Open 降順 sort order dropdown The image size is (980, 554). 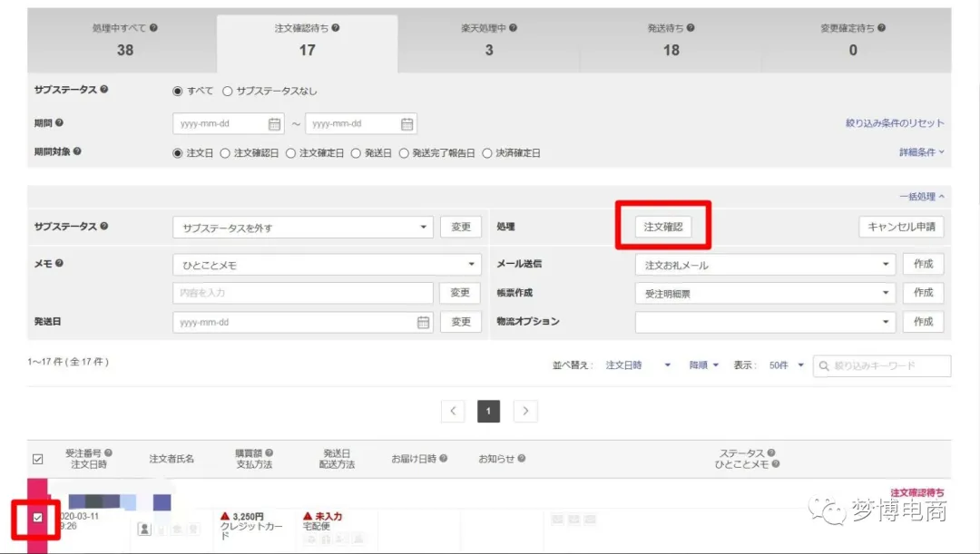704,365
